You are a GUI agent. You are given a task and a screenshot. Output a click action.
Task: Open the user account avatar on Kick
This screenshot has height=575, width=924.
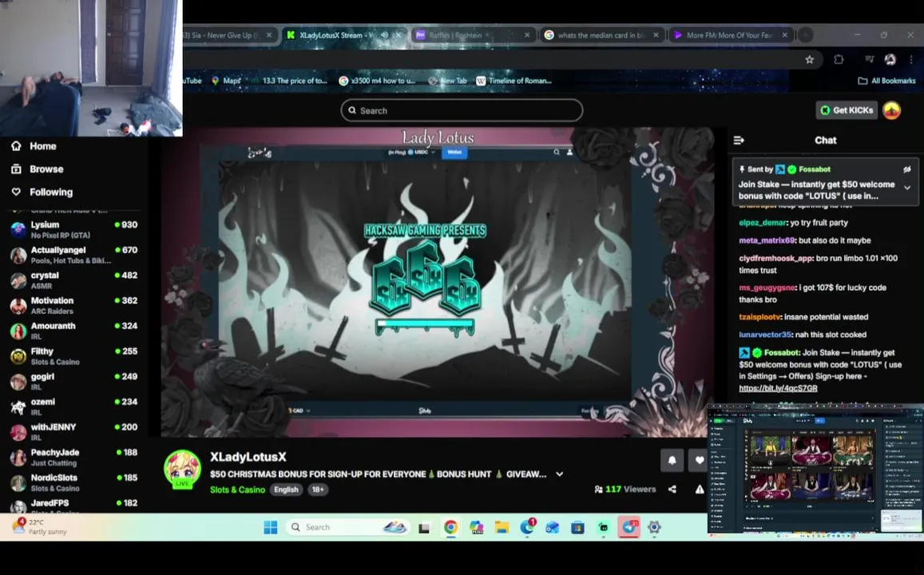(x=891, y=110)
